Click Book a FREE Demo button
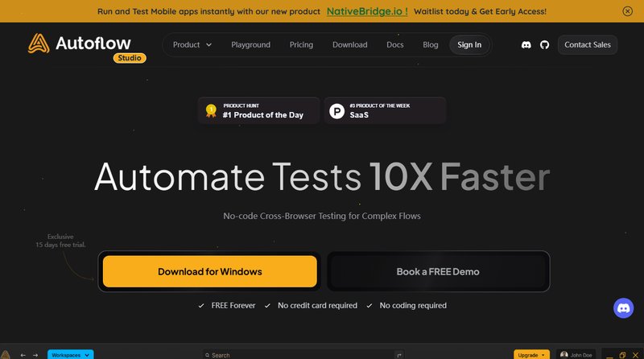 pyautogui.click(x=438, y=271)
